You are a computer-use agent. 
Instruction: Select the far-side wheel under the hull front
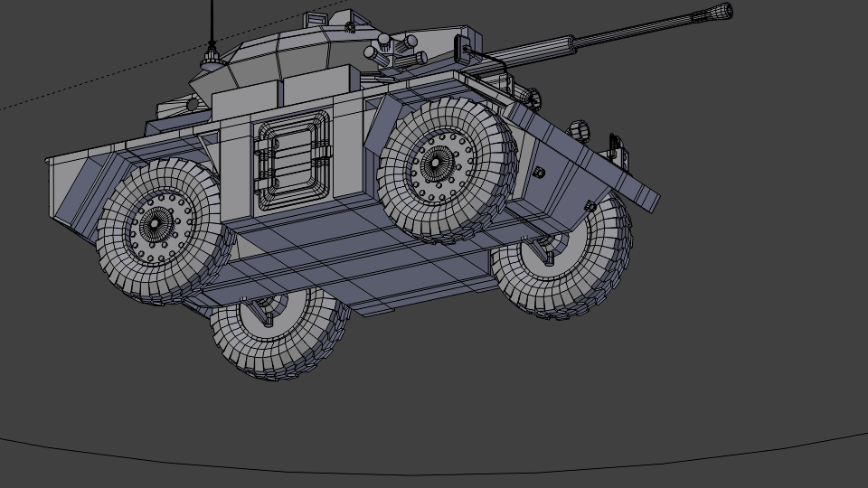[561, 258]
